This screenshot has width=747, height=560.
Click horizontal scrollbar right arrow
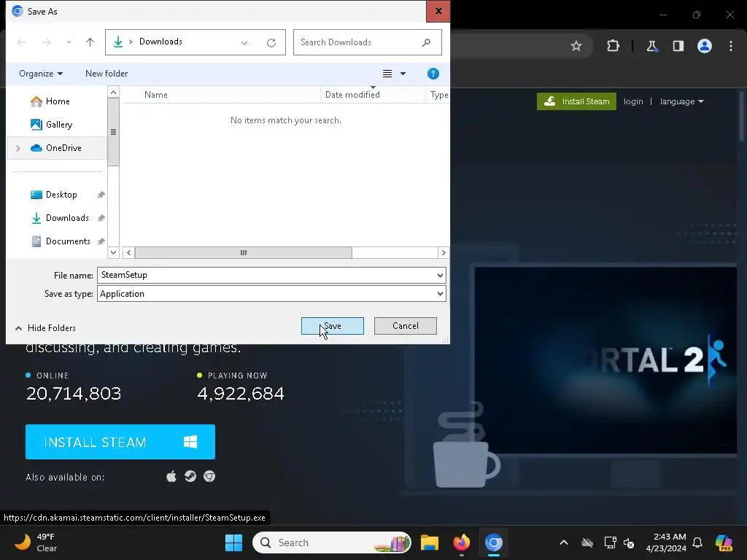point(444,252)
